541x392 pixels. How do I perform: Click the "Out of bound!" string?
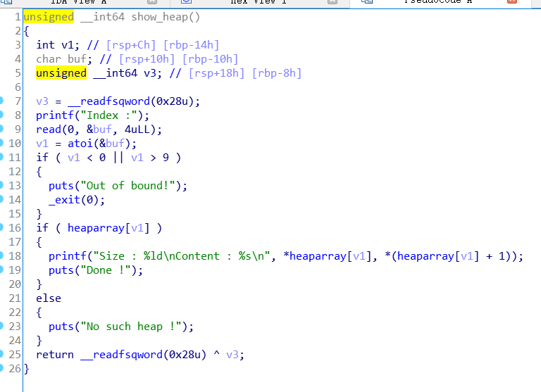click(x=132, y=186)
